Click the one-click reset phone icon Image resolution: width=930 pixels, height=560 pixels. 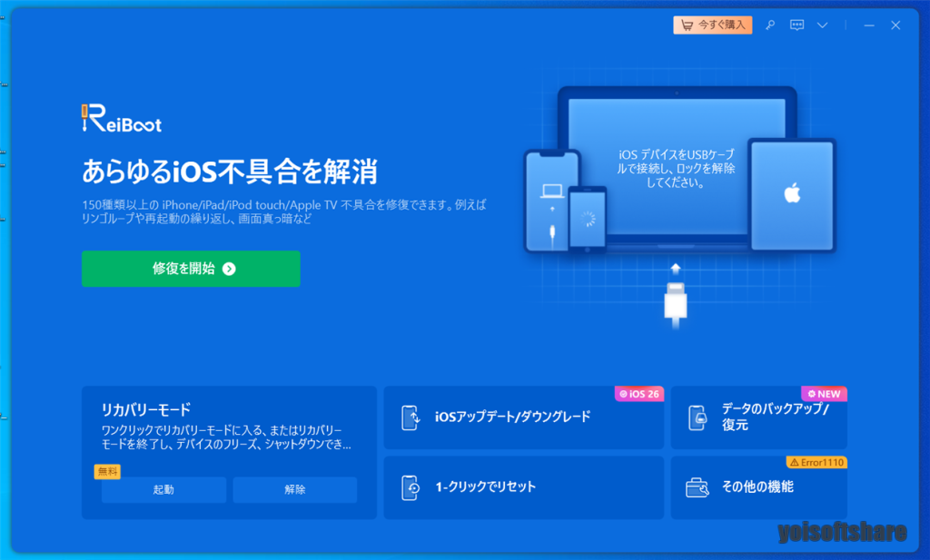[x=411, y=487]
